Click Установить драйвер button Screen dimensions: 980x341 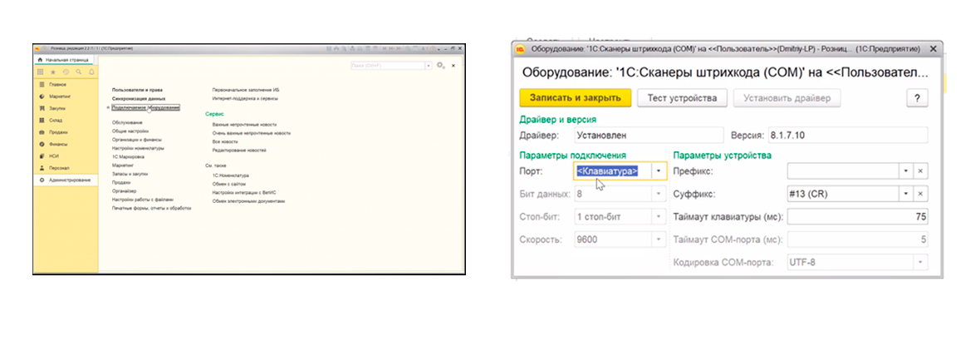click(x=787, y=97)
